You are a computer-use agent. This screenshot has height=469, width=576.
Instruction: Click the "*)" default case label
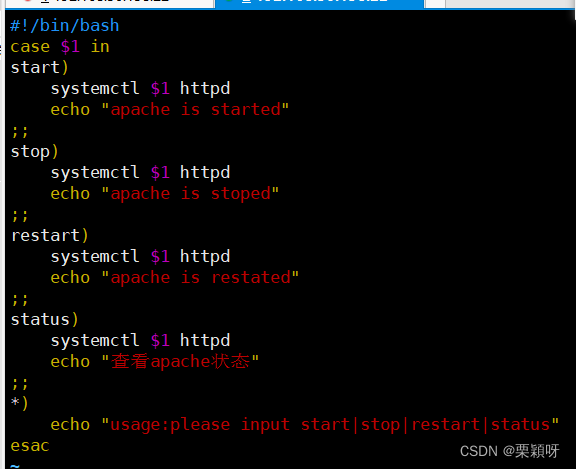click(19, 403)
